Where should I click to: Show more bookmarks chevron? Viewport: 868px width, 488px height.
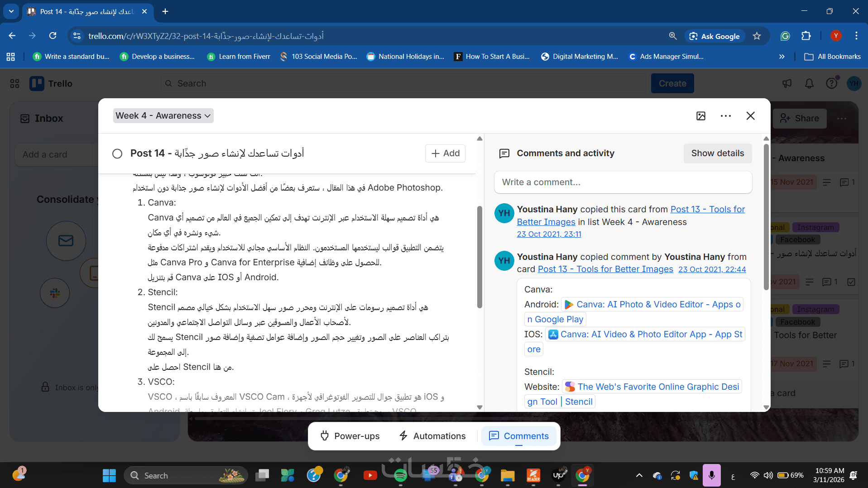tap(782, 57)
